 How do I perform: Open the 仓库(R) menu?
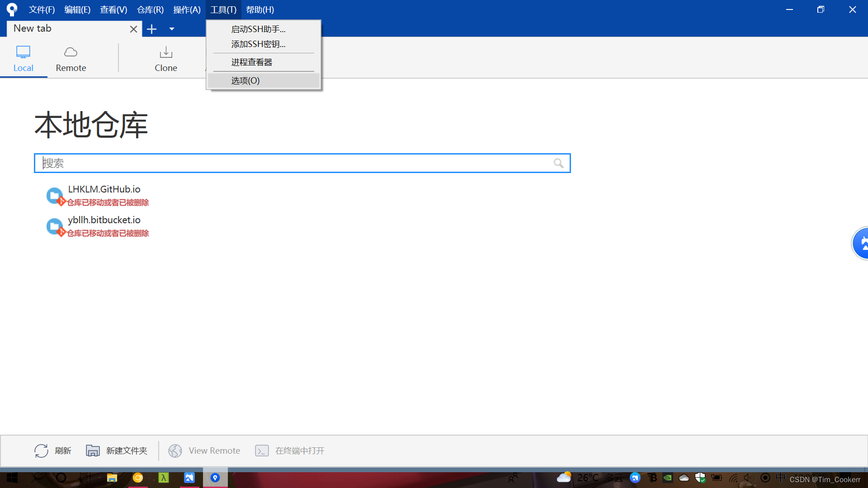click(x=150, y=9)
